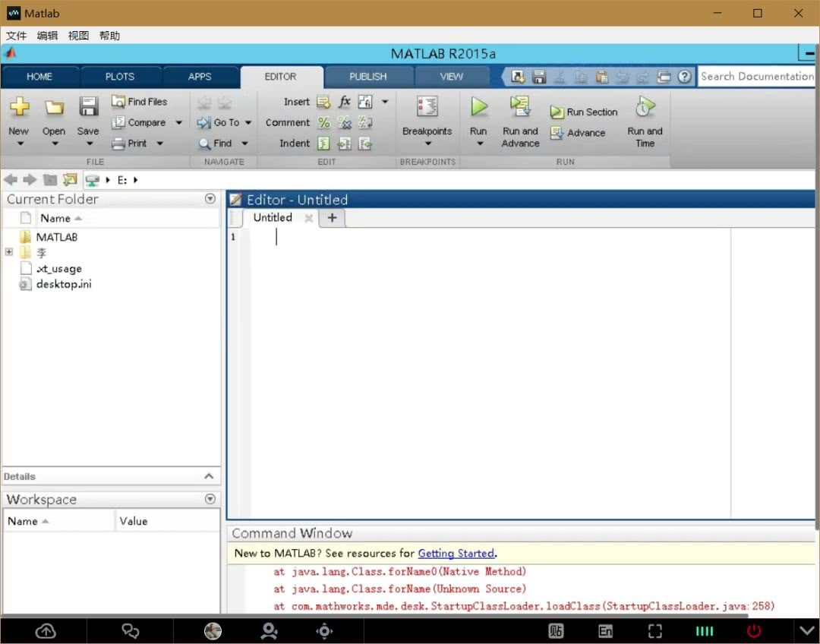Click the navigate forward arrow in folder toolbar

pyautogui.click(x=30, y=180)
